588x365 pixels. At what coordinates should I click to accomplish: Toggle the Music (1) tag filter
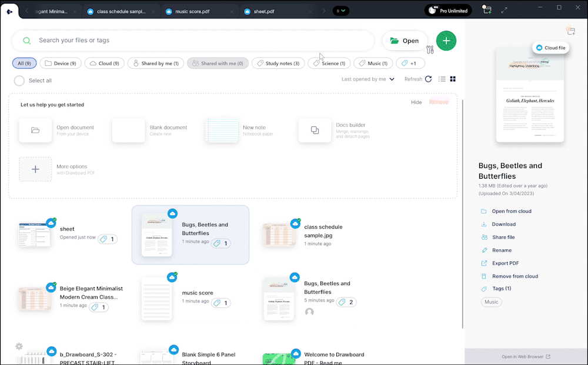(x=373, y=63)
